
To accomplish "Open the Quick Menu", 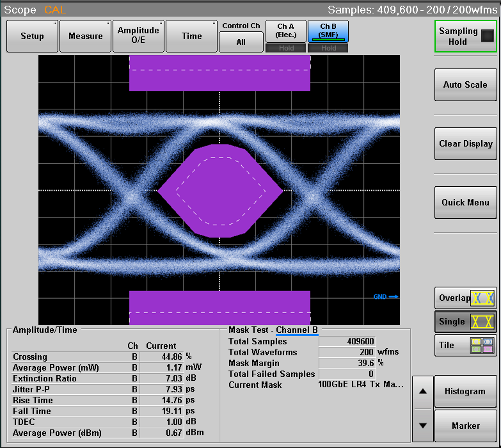I will tap(465, 203).
